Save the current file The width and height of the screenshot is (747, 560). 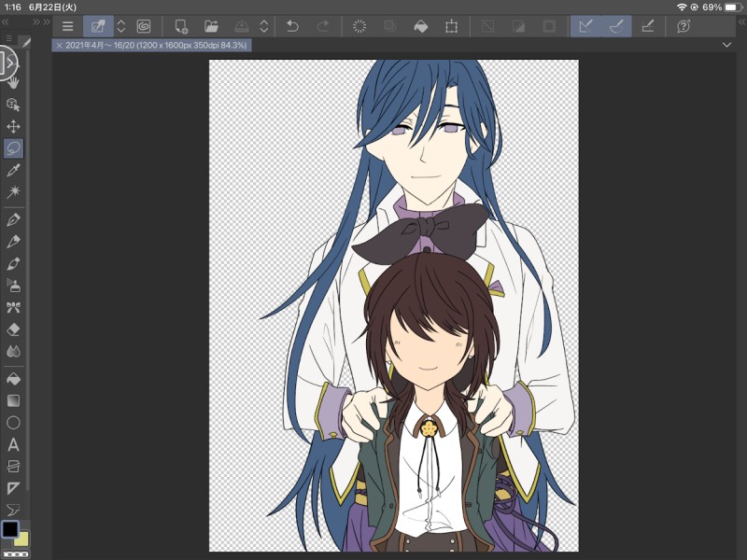(x=242, y=26)
